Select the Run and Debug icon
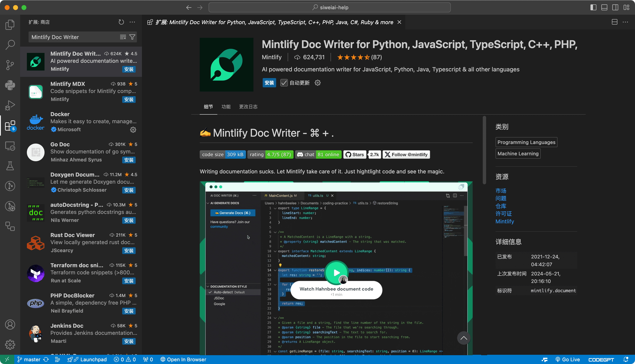Screen dimensions: 635x364 tap(10, 105)
